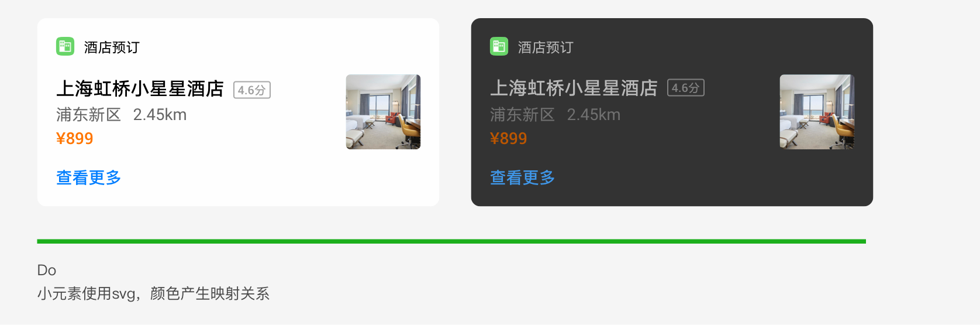980x325 pixels.
Task: Click 浦东新区 location text in light card
Action: [x=88, y=115]
